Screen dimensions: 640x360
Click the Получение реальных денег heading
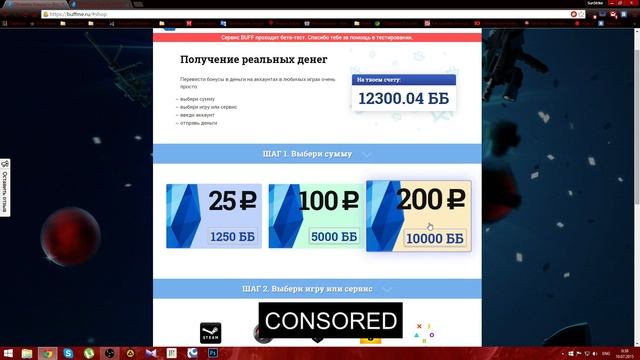[x=253, y=60]
